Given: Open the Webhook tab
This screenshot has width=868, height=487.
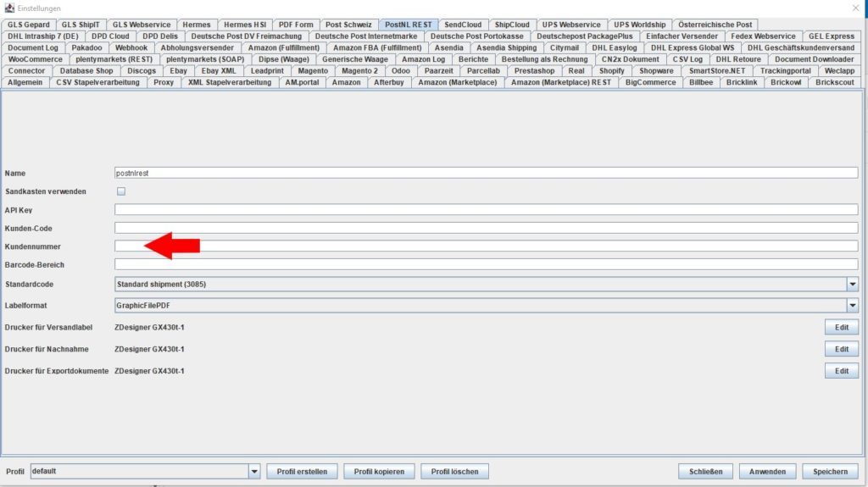Looking at the screenshot, I should [131, 47].
